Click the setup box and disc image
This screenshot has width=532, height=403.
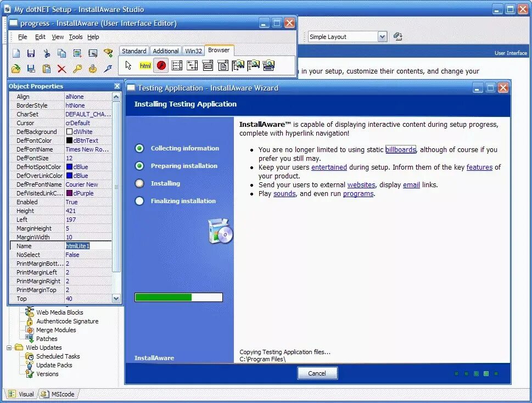[x=221, y=231]
